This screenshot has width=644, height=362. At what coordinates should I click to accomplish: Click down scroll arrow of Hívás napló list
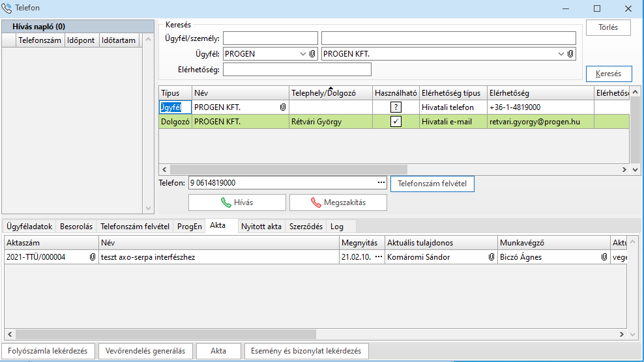148,208
